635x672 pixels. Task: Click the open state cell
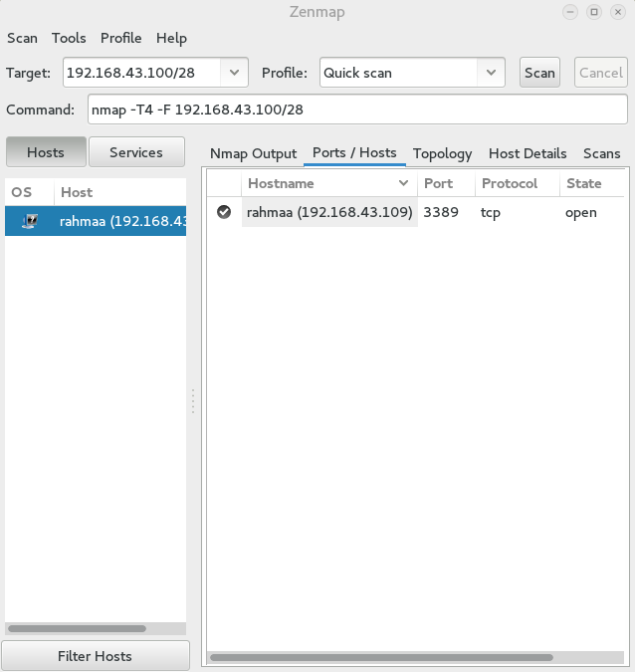[581, 213]
